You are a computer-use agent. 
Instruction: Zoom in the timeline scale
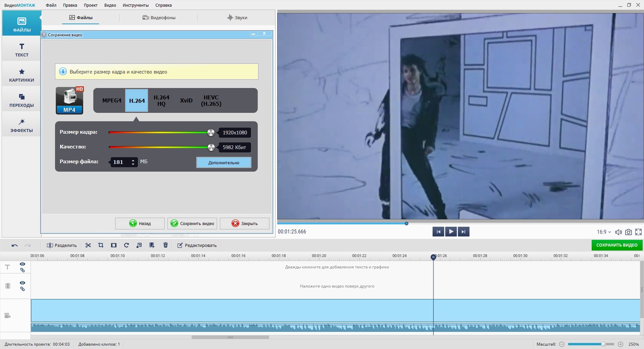point(621,344)
